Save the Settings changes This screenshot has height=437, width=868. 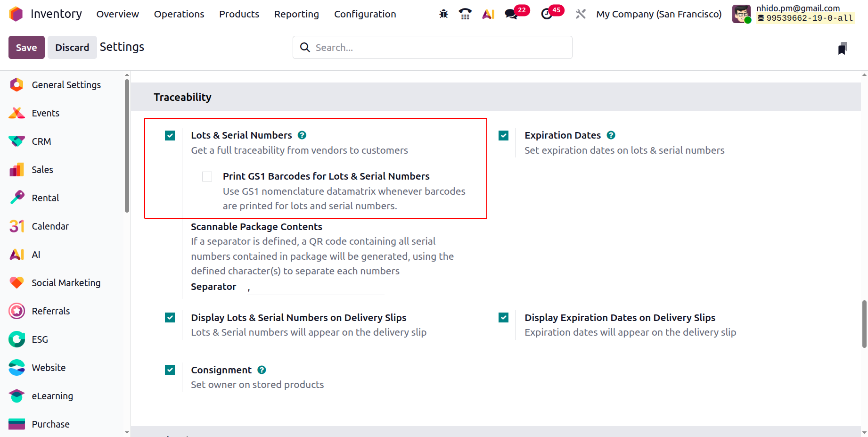tap(26, 47)
